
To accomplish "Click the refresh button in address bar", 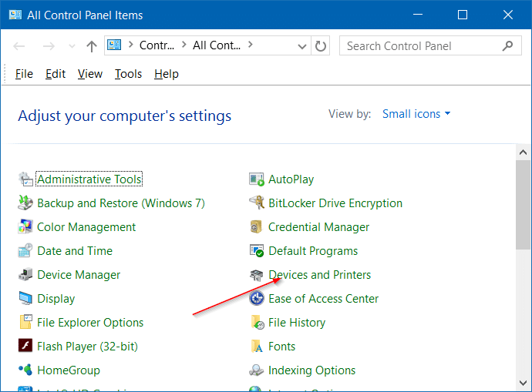I will tap(321, 45).
